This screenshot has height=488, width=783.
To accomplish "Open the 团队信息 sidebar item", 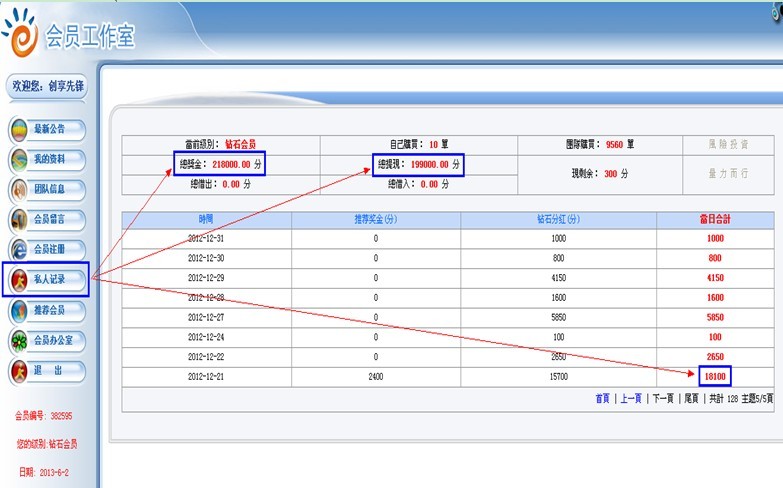I will pyautogui.click(x=47, y=190).
